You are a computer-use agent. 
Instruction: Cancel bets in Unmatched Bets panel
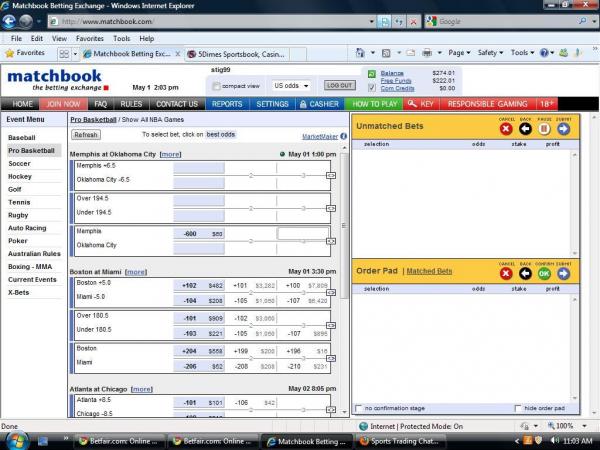click(505, 128)
